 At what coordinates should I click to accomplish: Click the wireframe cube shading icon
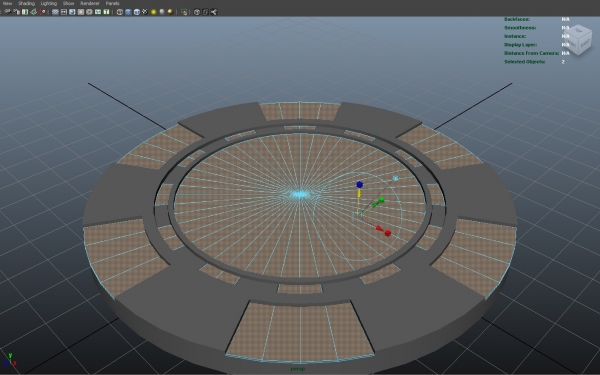coord(120,12)
